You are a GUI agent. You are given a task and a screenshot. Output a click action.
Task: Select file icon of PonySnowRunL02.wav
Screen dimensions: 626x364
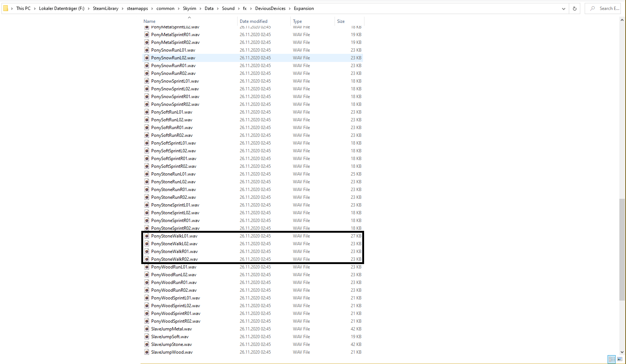point(147,58)
